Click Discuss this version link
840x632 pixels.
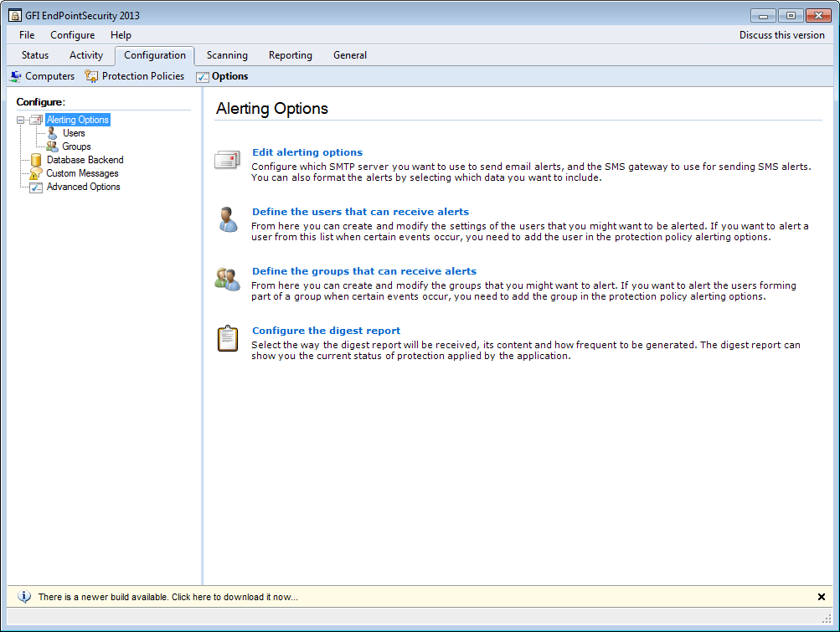coord(781,35)
